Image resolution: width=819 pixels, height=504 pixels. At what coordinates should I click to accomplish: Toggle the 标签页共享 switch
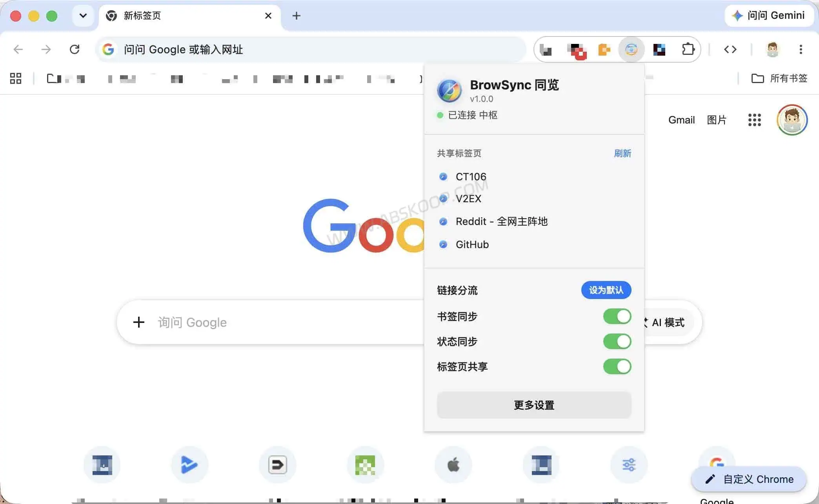[x=617, y=366]
